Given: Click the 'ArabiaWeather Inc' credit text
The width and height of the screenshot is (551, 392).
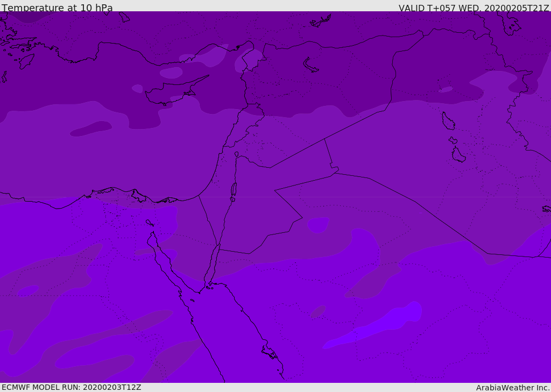Looking at the screenshot, I should [x=512, y=388].
